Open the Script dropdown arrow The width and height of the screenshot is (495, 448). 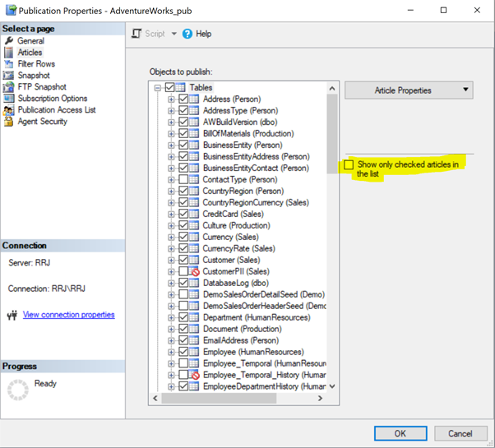coord(174,34)
